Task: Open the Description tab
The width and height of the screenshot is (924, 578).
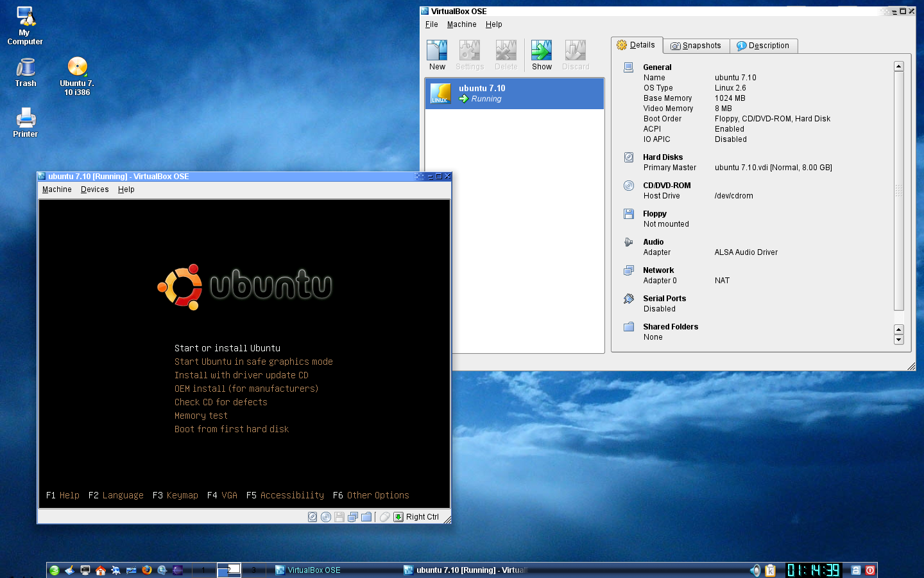Action: tap(764, 46)
